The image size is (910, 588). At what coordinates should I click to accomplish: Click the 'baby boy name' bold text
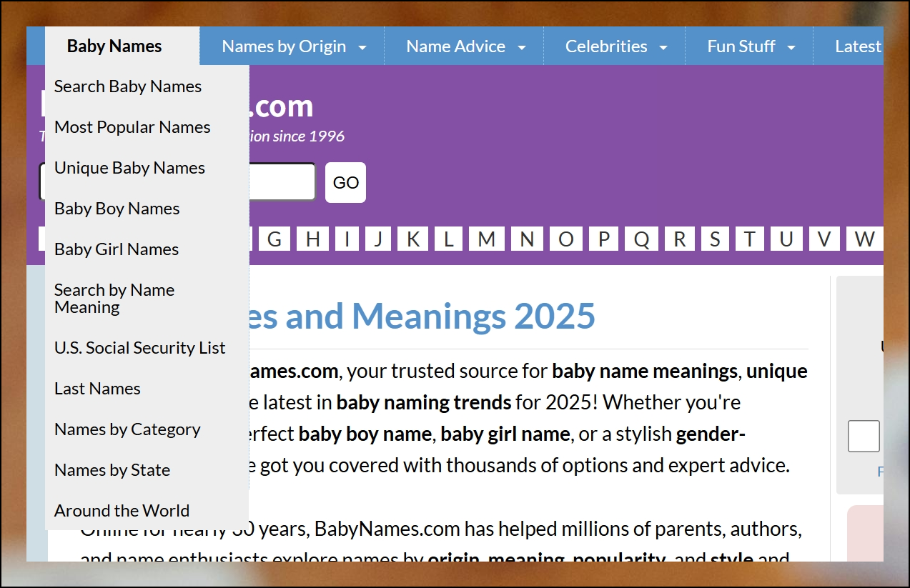coord(365,434)
